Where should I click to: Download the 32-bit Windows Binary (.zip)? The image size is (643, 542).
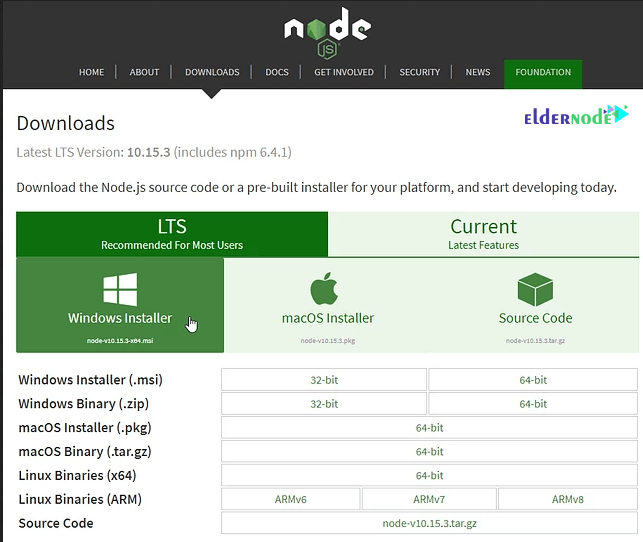pyautogui.click(x=324, y=403)
